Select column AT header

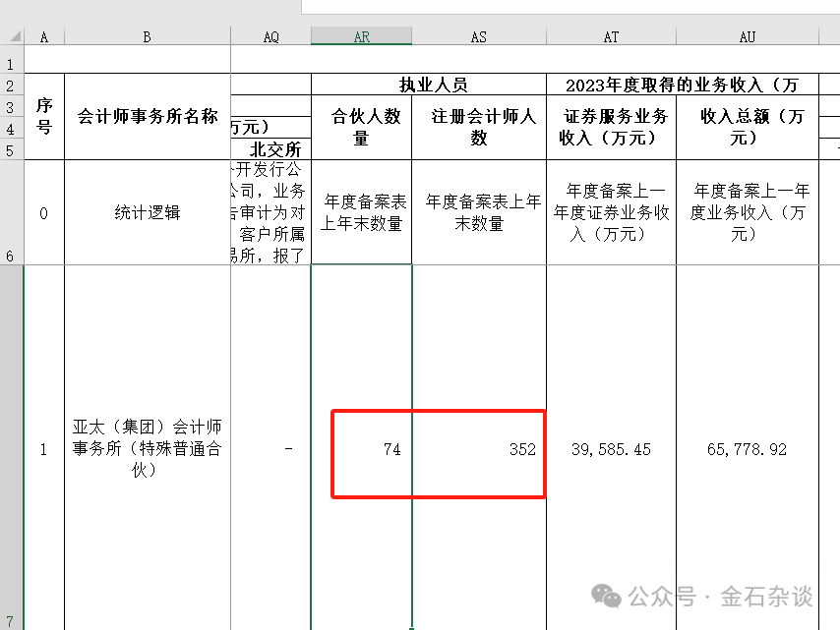click(x=611, y=37)
